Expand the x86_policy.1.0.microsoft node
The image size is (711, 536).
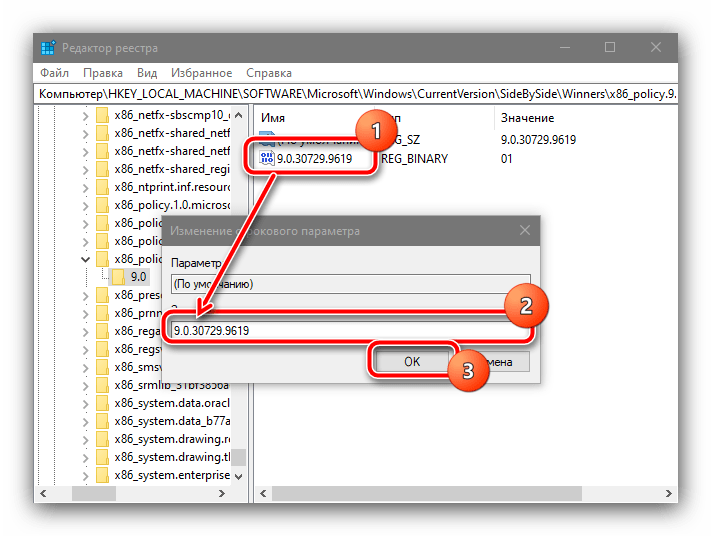point(85,205)
